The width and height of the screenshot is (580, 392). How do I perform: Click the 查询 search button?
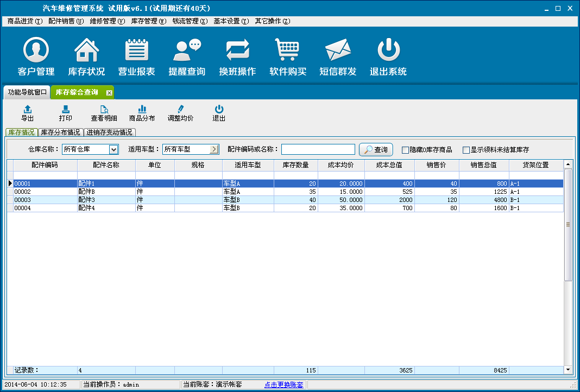(x=376, y=149)
